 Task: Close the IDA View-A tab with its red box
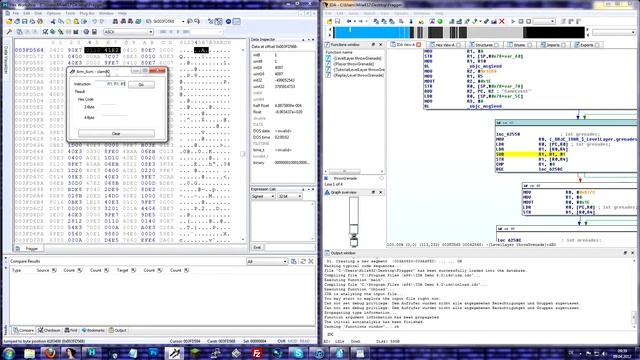(x=418, y=44)
